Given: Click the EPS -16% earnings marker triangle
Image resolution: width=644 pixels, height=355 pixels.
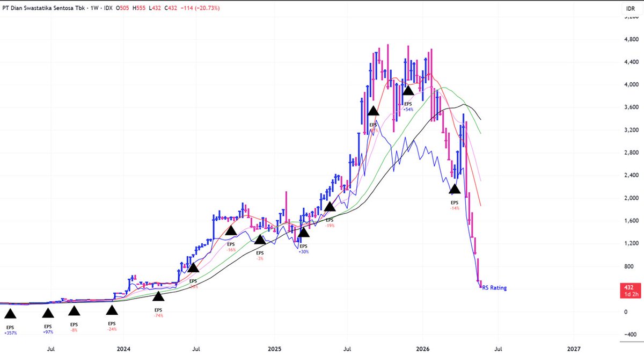Looking at the screenshot, I should 231,230.
